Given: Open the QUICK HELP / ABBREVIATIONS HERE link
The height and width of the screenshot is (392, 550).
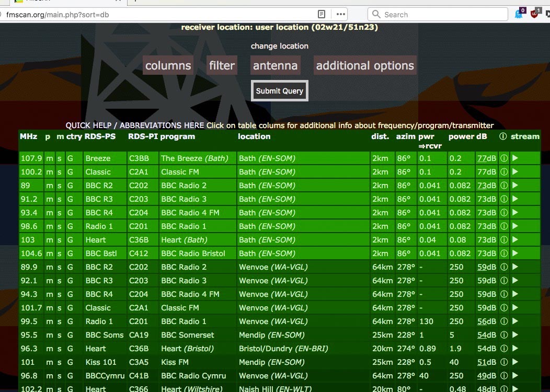Looking at the screenshot, I should point(134,125).
